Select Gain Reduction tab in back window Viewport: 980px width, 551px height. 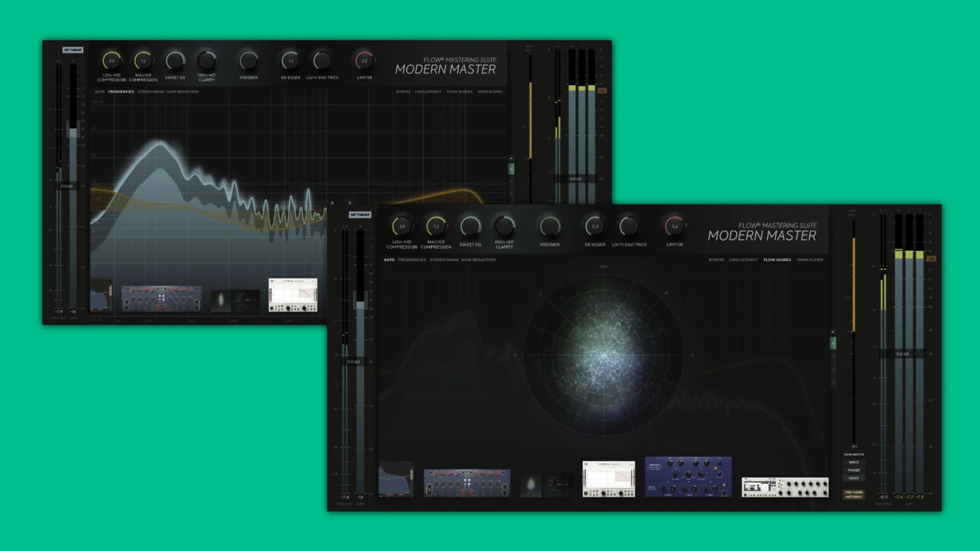[x=183, y=92]
